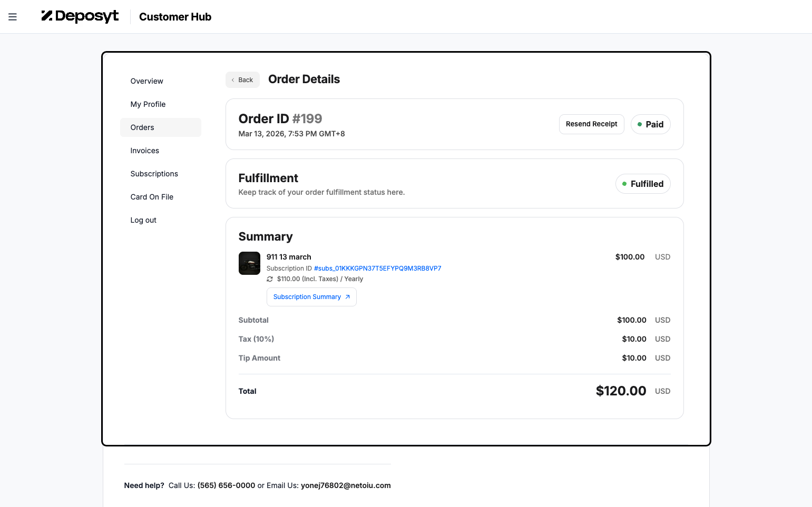812x507 pixels.
Task: Click the support phone number (565) 656-0000
Action: point(226,485)
